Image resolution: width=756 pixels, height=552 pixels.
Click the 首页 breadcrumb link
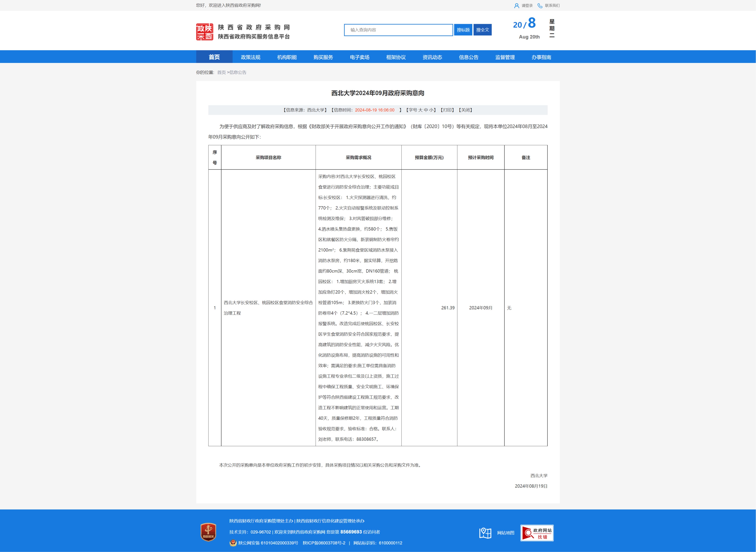[x=221, y=73]
